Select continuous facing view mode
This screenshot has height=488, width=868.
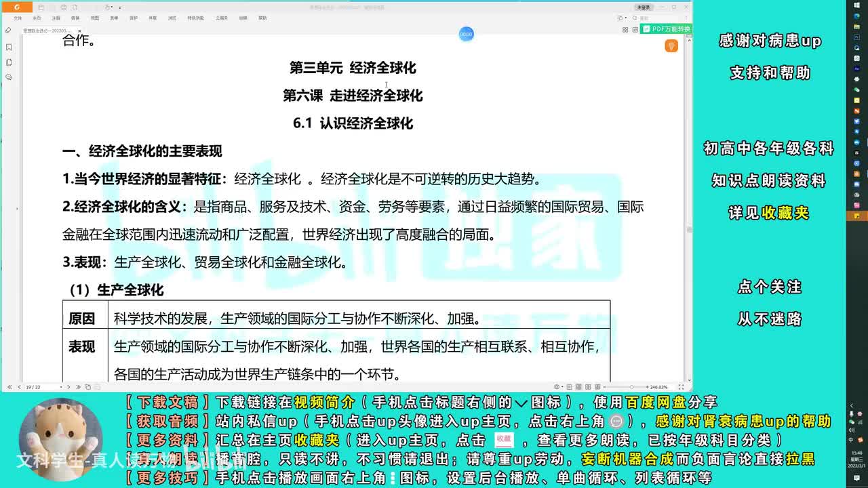(597, 387)
